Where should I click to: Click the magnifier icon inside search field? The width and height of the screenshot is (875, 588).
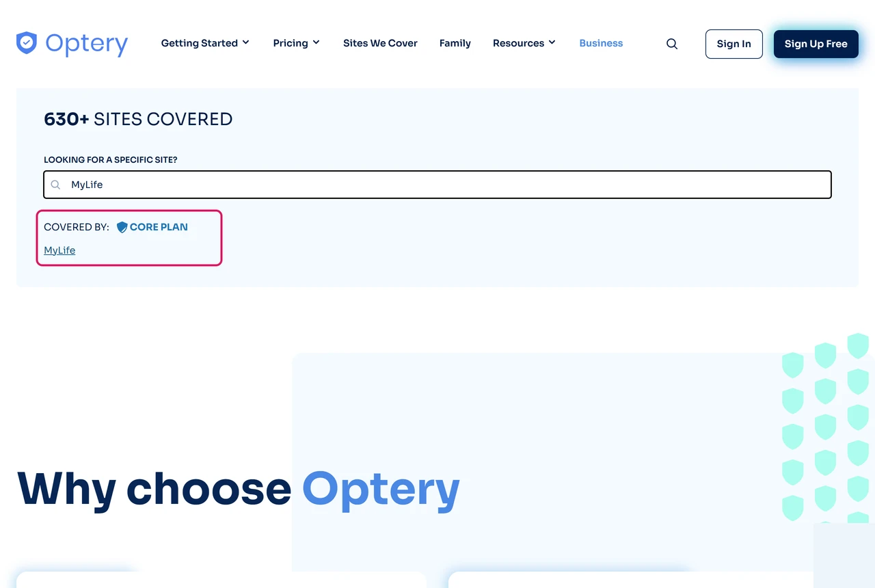(56, 185)
